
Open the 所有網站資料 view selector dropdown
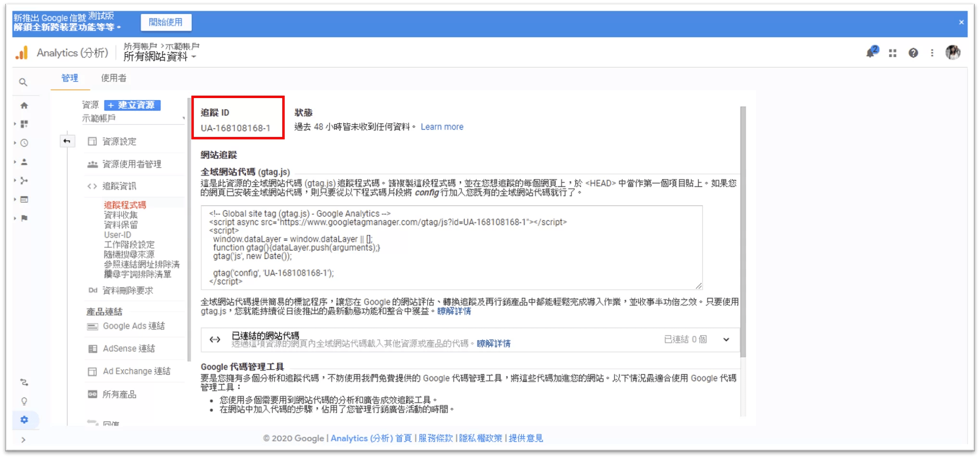(160, 57)
